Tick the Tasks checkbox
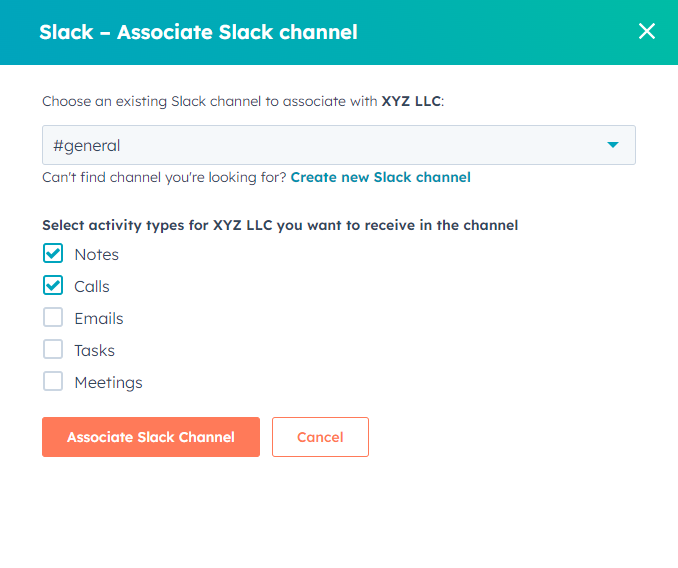This screenshot has width=678, height=568. 53,350
